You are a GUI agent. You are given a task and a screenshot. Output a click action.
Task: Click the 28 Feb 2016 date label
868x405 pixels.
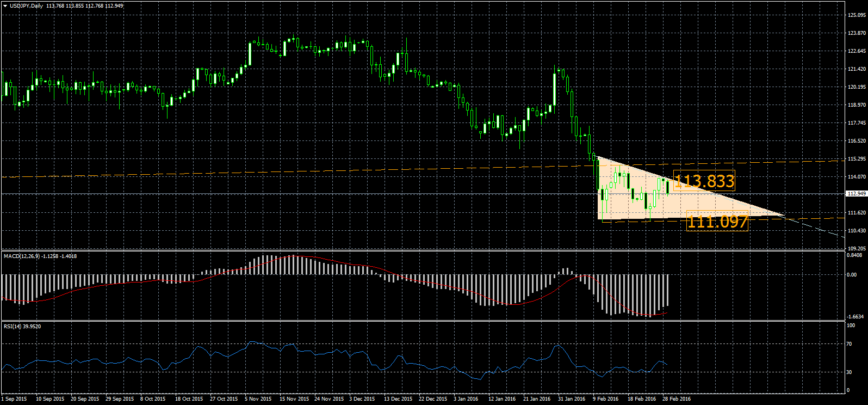click(676, 399)
